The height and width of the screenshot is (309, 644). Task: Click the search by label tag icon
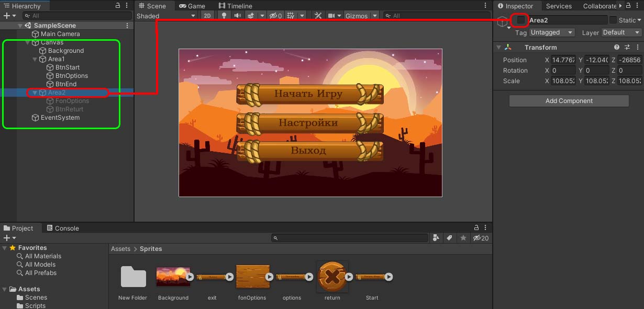coord(449,238)
